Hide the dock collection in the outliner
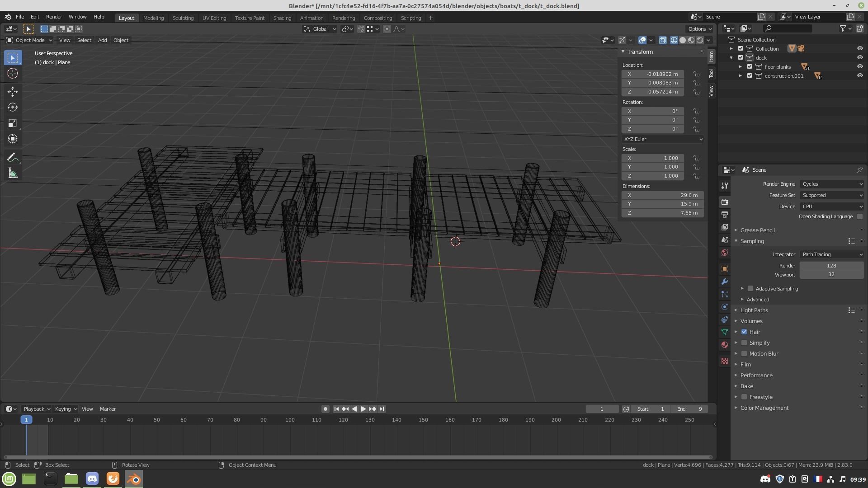 pyautogui.click(x=860, y=58)
